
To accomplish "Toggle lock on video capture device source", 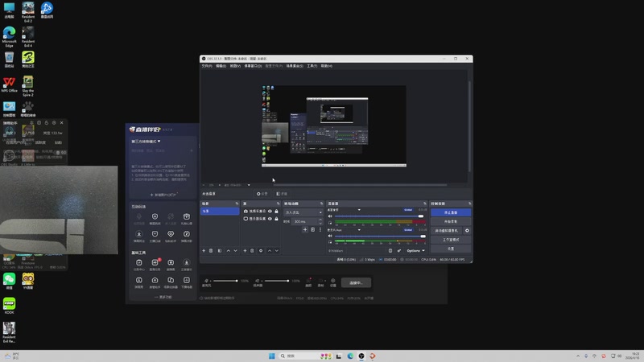I will [277, 211].
